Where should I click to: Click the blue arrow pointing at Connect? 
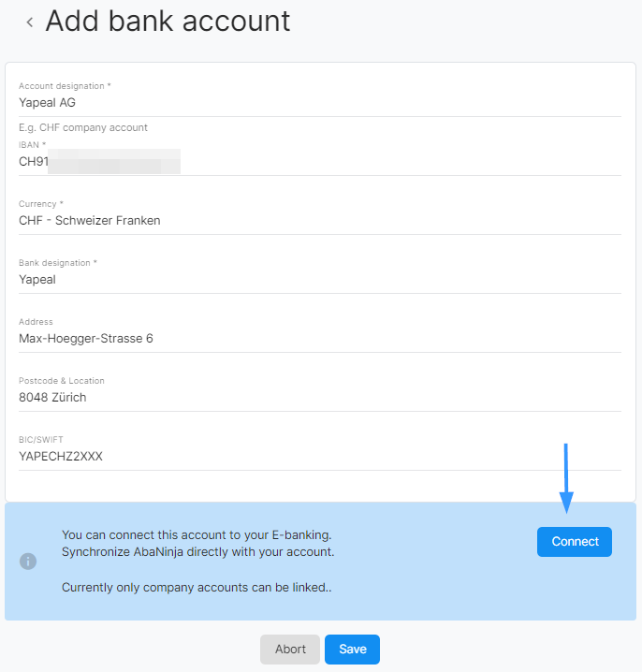click(x=566, y=478)
